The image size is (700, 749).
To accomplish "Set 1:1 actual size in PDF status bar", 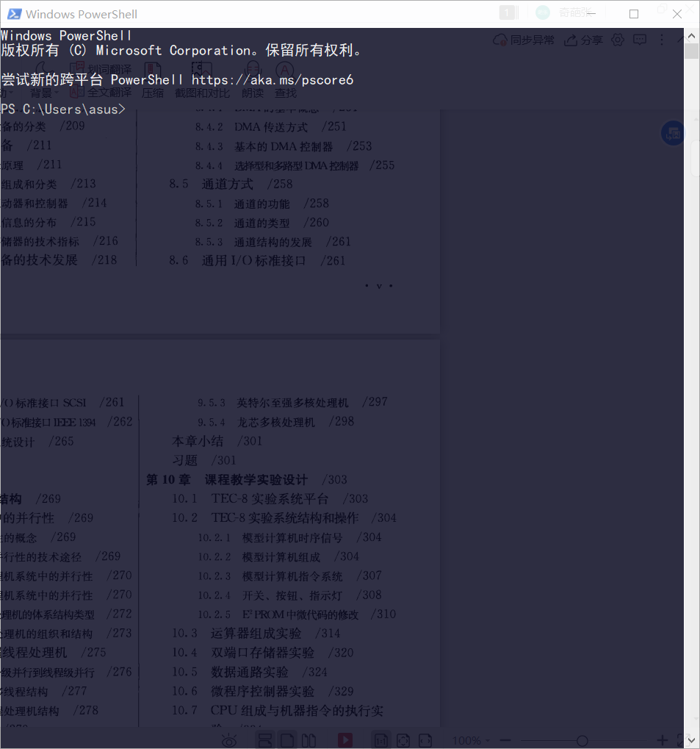I will coord(381,741).
